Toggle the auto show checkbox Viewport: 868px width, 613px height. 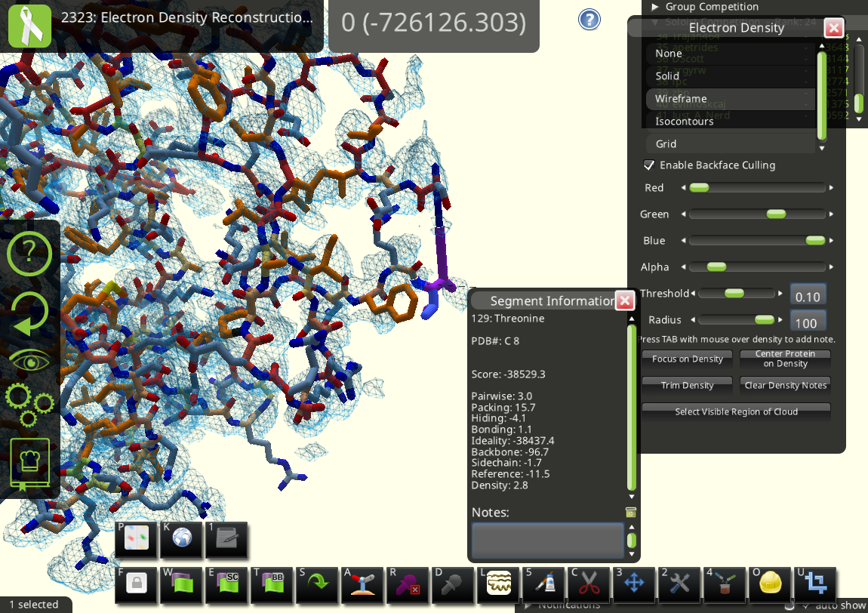[806, 605]
